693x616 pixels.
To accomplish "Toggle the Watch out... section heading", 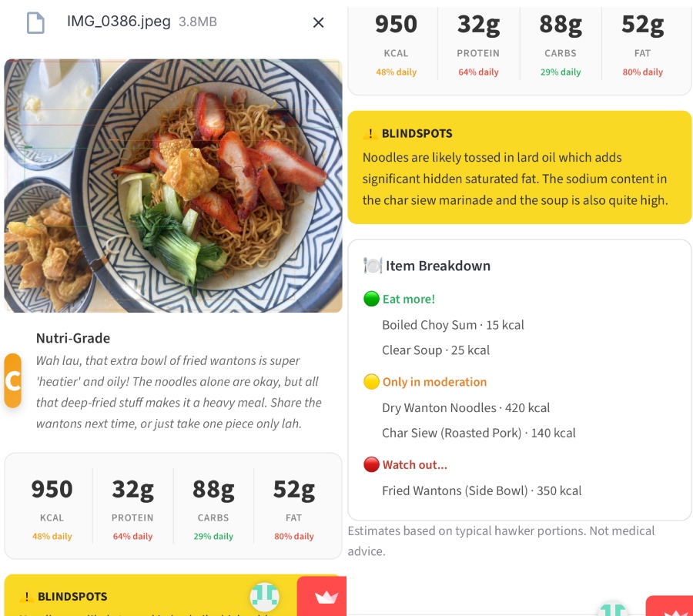I will 414,464.
